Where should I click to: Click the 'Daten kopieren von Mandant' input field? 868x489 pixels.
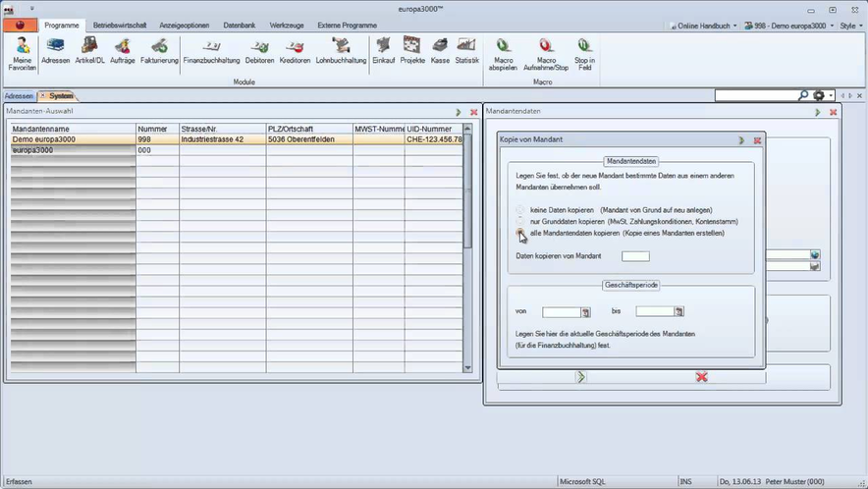pos(635,256)
